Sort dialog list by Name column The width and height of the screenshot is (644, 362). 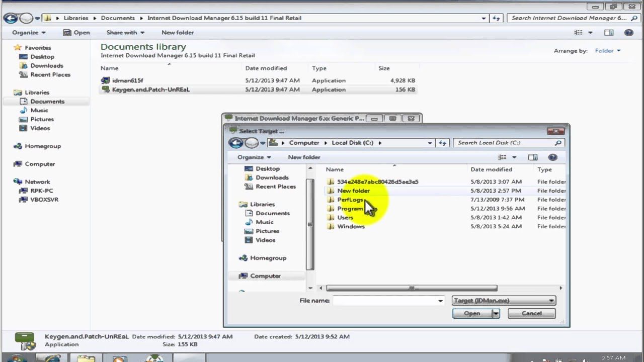coord(335,169)
